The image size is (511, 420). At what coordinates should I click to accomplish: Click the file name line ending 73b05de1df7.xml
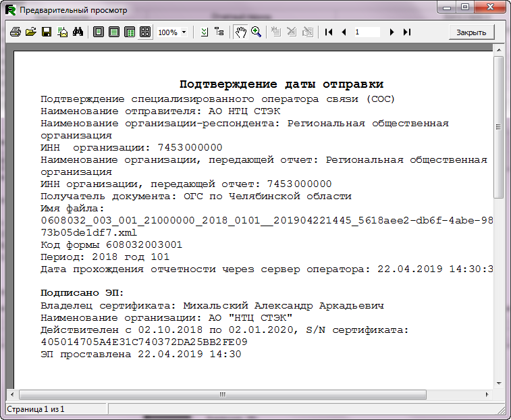pos(89,232)
